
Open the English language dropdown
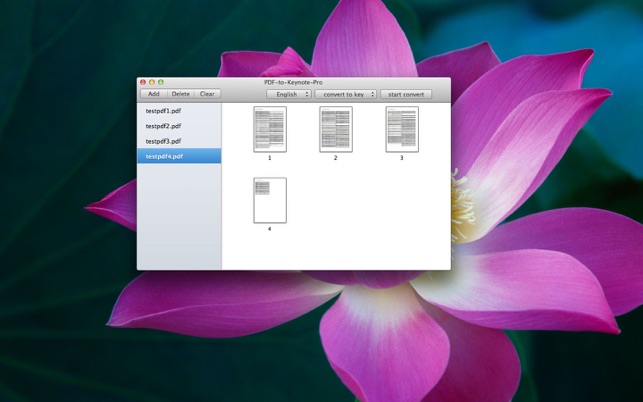pyautogui.click(x=289, y=94)
